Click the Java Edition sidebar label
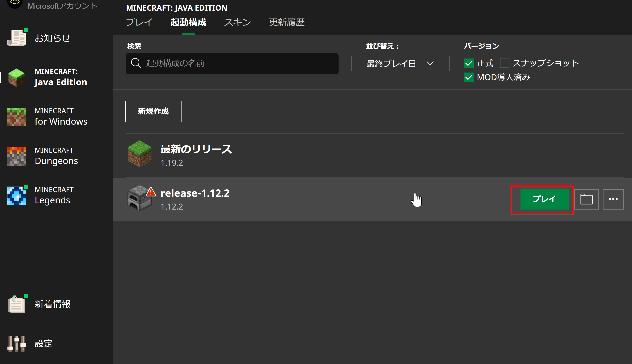The height and width of the screenshot is (364, 632). (61, 82)
